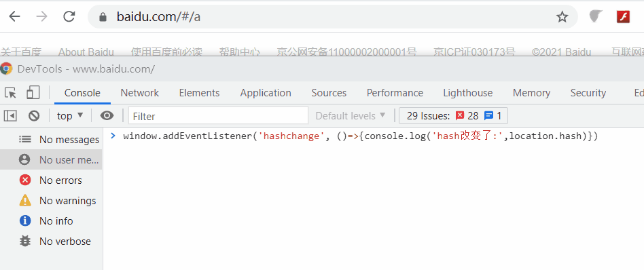Clear console with the ban icon
The width and height of the screenshot is (644, 270).
[x=34, y=116]
